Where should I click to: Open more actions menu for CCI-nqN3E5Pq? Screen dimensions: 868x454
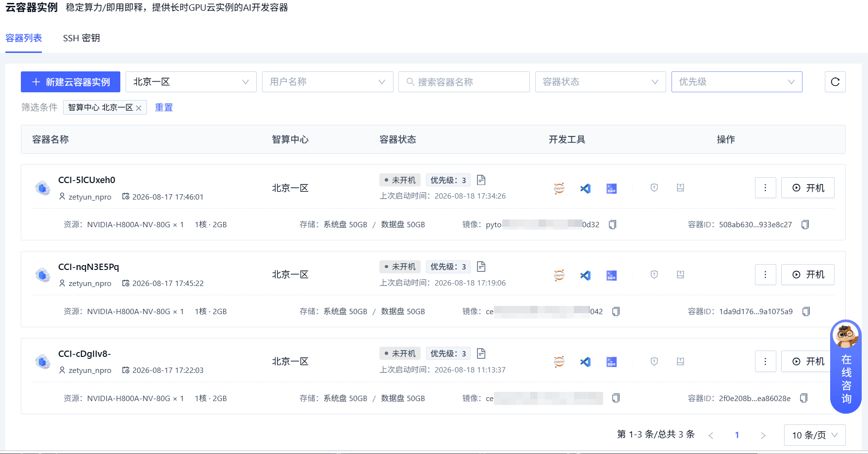[766, 275]
